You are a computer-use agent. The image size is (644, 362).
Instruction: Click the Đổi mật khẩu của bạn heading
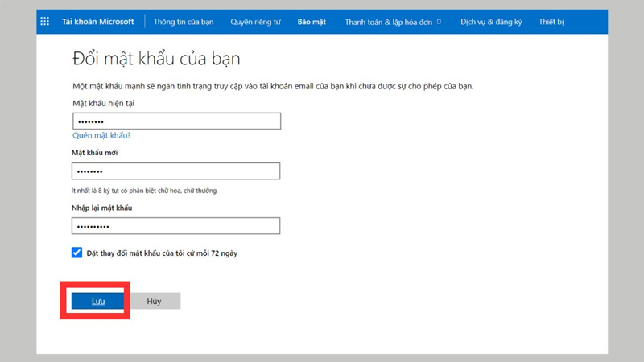point(156,59)
